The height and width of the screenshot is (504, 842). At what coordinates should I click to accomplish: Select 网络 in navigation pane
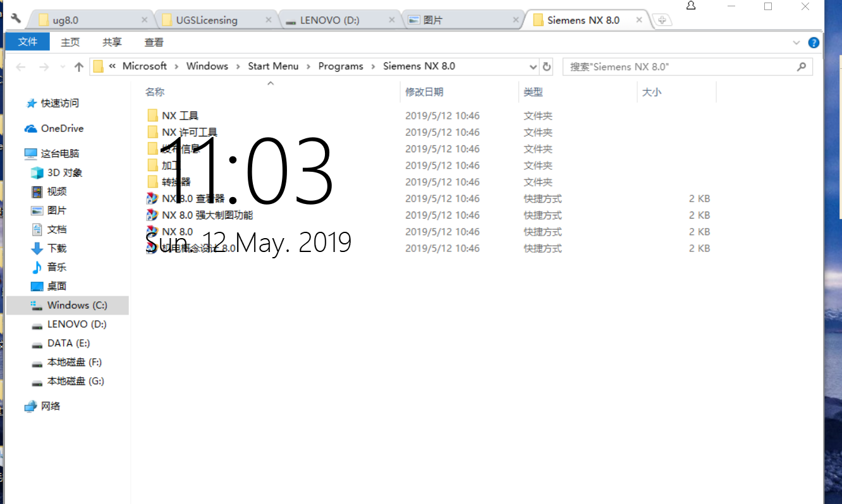[x=51, y=406]
